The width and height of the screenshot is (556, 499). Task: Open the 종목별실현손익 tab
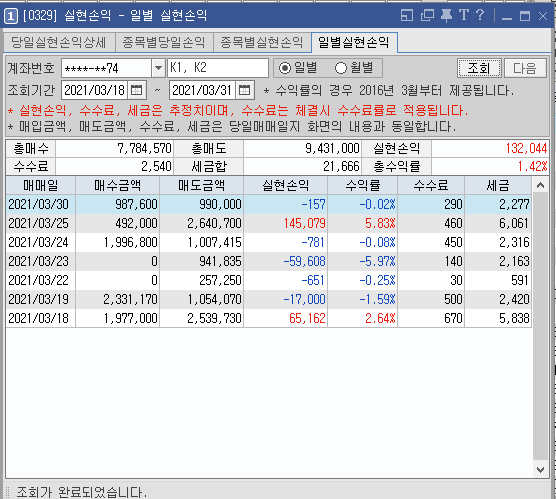pyautogui.click(x=262, y=43)
